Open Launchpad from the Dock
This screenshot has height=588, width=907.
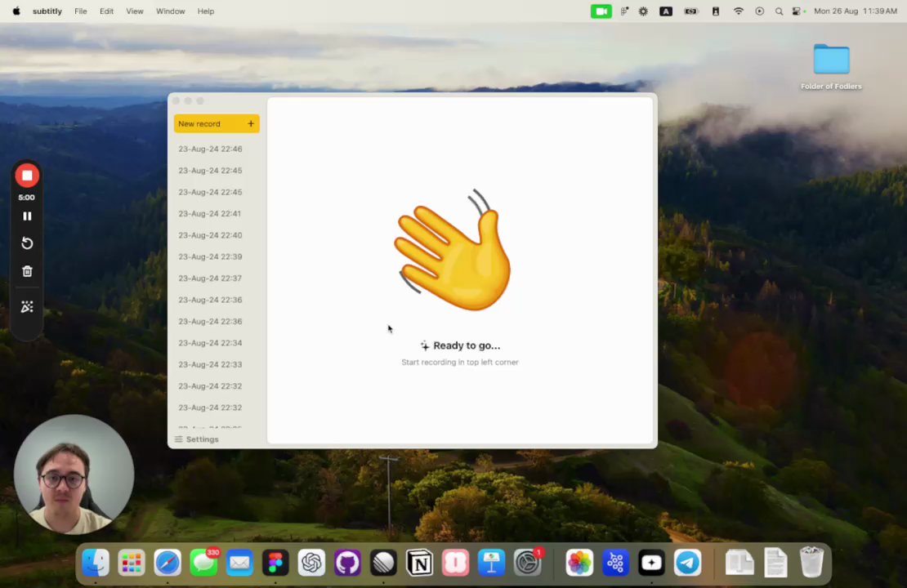pyautogui.click(x=132, y=563)
